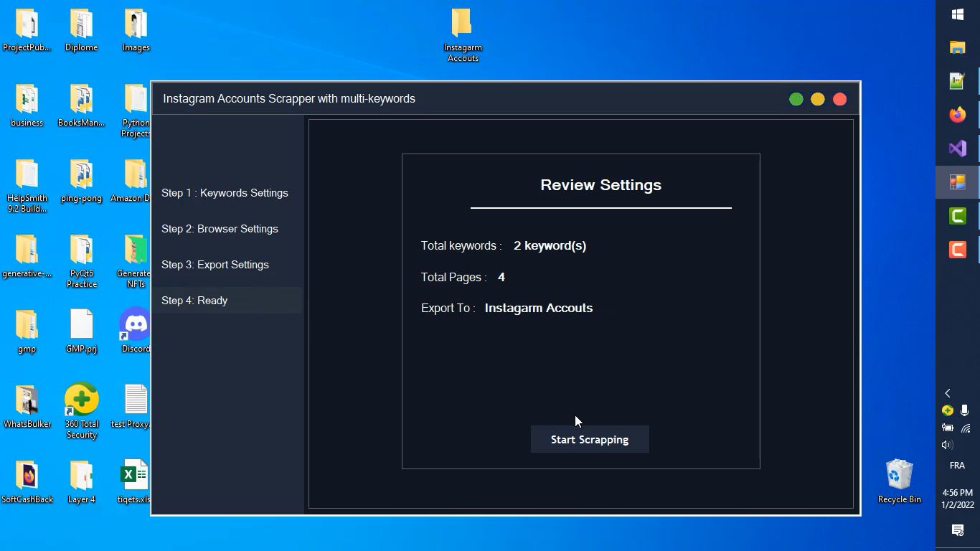Image resolution: width=980 pixels, height=551 pixels.
Task: Expand hidden system tray icons chevron
Action: pyautogui.click(x=947, y=393)
